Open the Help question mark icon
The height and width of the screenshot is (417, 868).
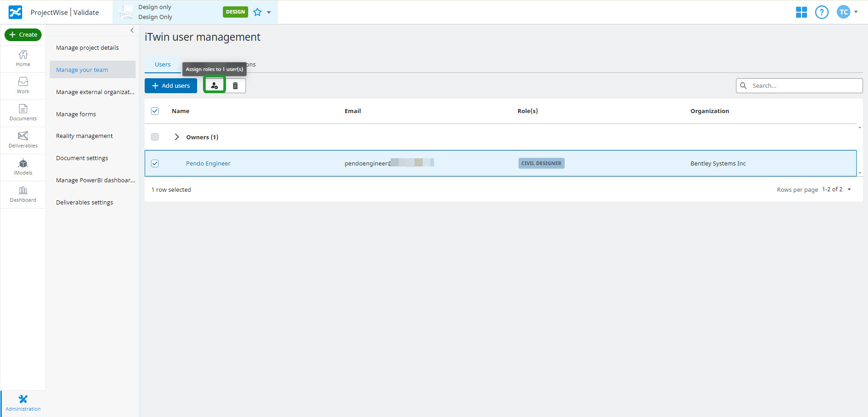(x=822, y=12)
